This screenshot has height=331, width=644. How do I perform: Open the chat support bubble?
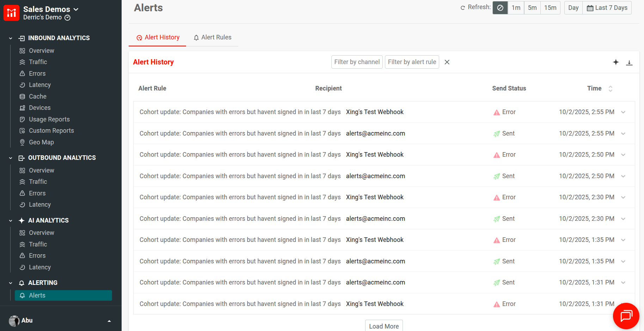pyautogui.click(x=626, y=316)
